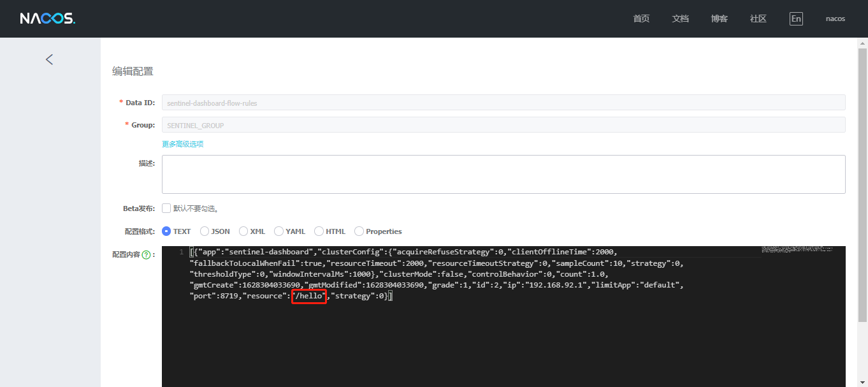This screenshot has height=387, width=868.
Task: Select the TEXT format radio button
Action: coord(166,231)
